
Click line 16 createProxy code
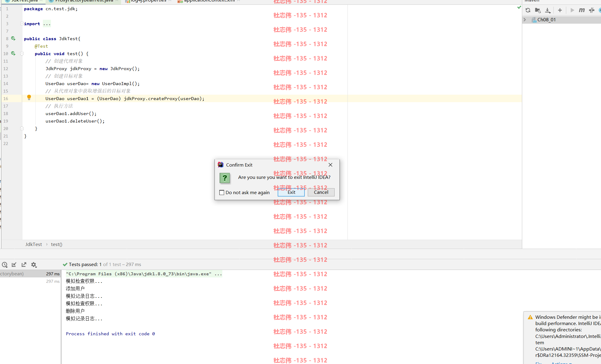[125, 99]
